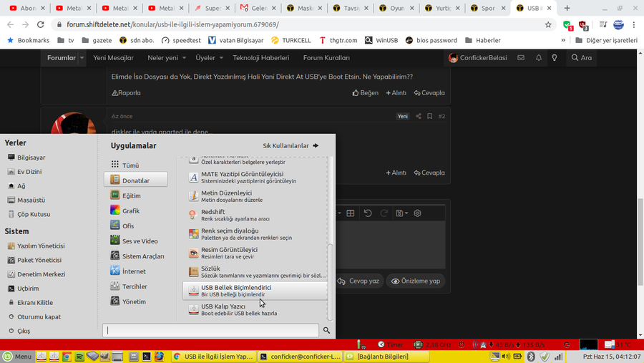Select the Sistem Araçları category
This screenshot has width=644, height=363.
pyautogui.click(x=136, y=256)
